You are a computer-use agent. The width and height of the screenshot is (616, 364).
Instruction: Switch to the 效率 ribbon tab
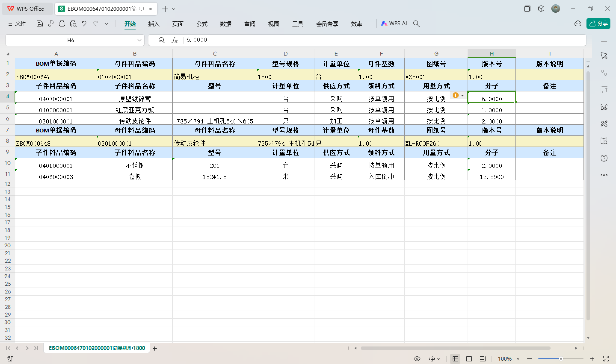(x=357, y=24)
